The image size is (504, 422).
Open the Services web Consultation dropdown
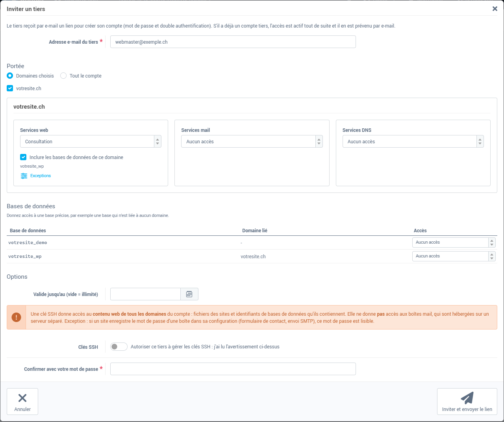(91, 141)
